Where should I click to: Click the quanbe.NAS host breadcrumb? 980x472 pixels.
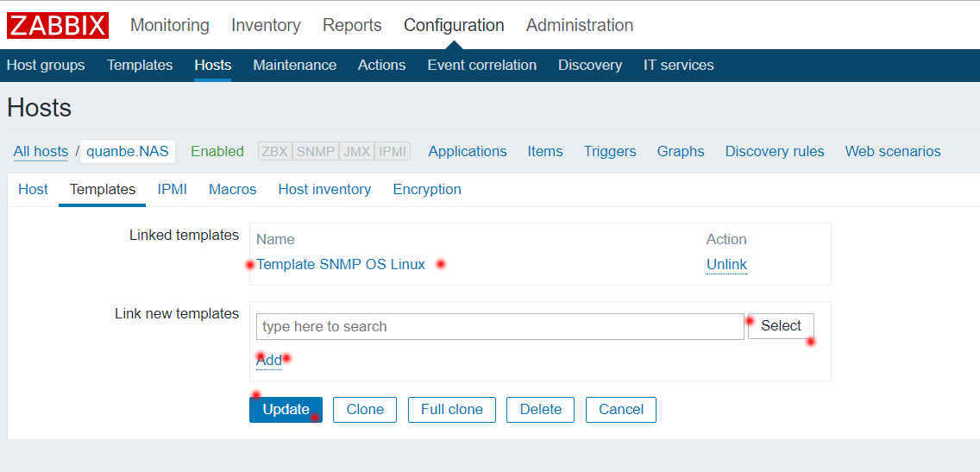(x=128, y=151)
